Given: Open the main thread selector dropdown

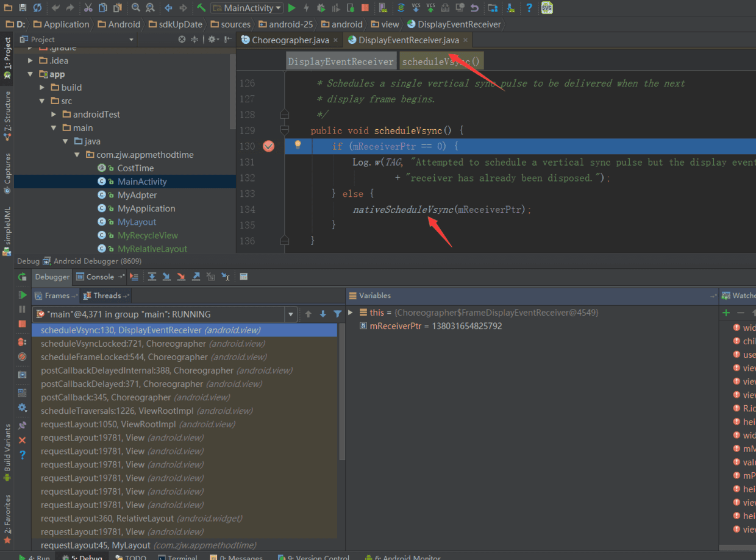Looking at the screenshot, I should tap(291, 314).
